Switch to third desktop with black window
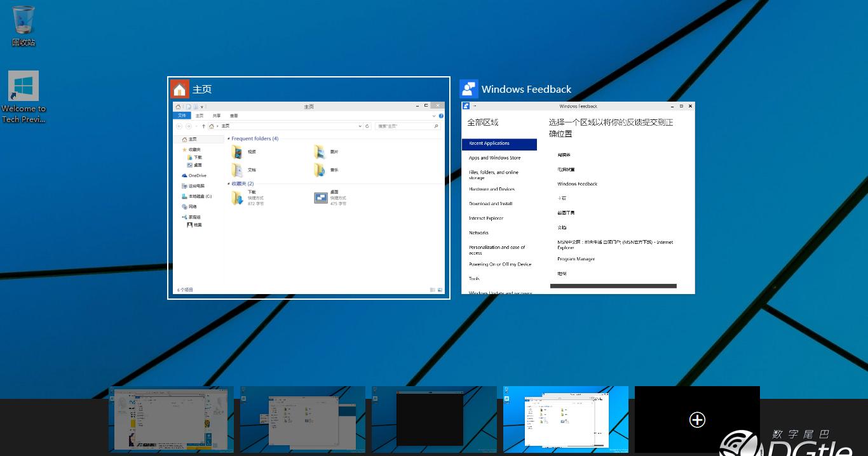 (x=434, y=419)
